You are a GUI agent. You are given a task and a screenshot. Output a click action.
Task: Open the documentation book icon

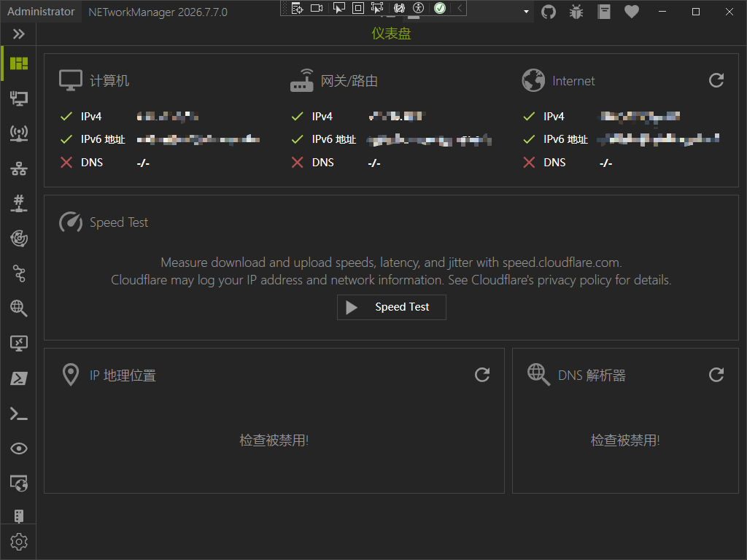[x=604, y=12]
